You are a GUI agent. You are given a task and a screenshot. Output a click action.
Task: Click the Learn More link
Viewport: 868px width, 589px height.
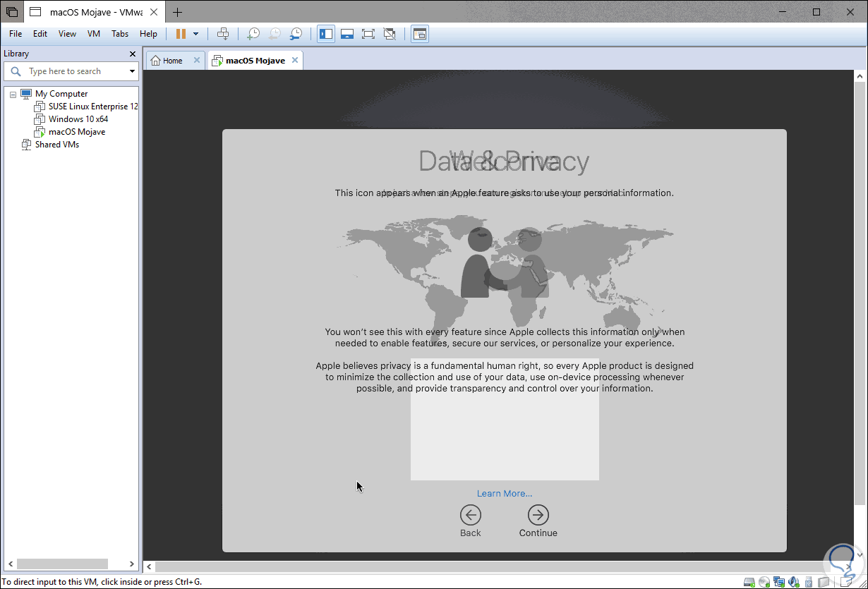coord(505,494)
